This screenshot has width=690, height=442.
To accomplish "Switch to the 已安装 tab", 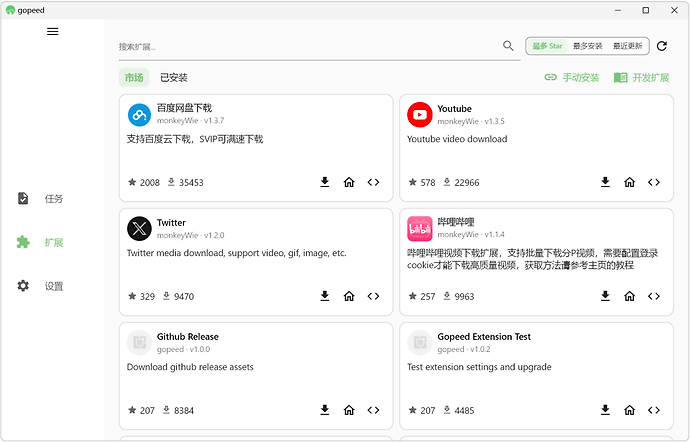I will coord(174,77).
